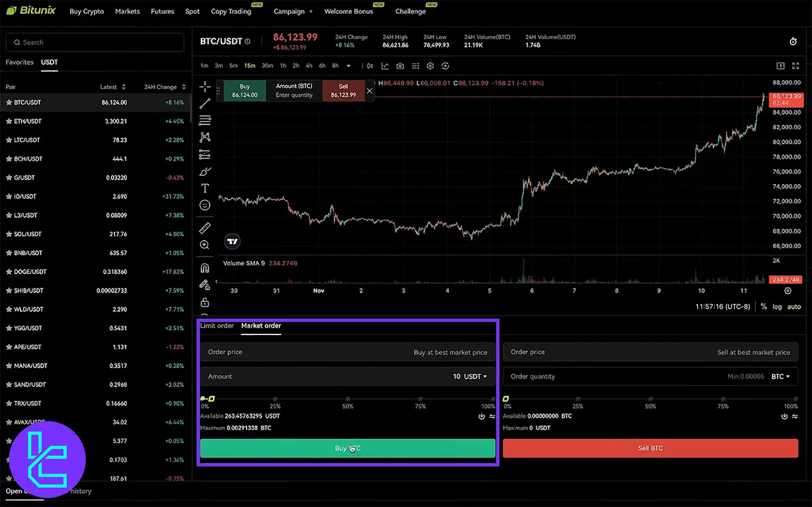Expand more timeframe intervals dropdown
This screenshot has width=812, height=507.
(348, 66)
